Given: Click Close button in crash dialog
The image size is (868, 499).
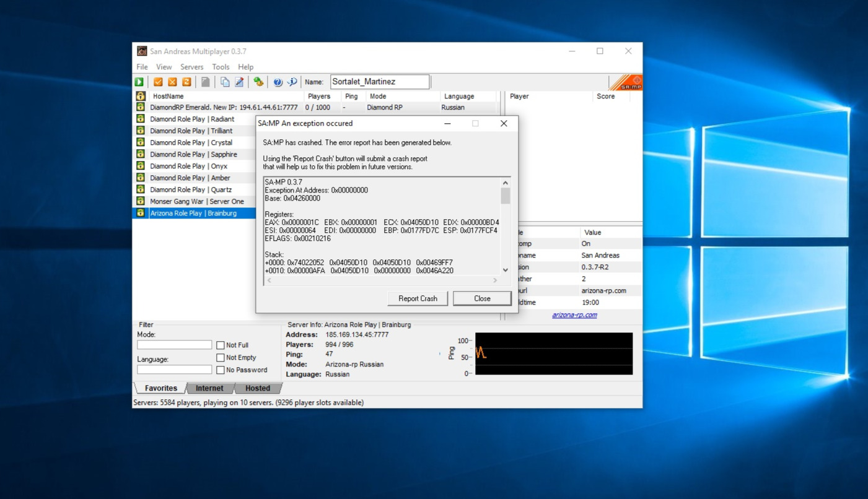Looking at the screenshot, I should click(x=482, y=298).
